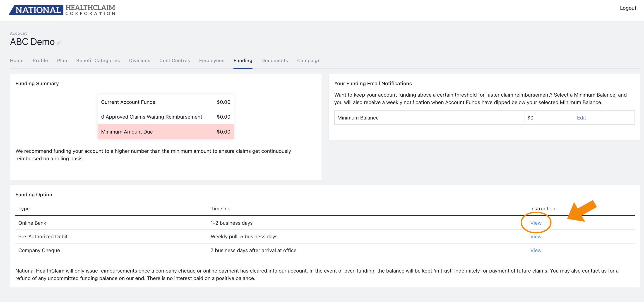Click the Timeline column header
The width and height of the screenshot is (644, 302).
tap(220, 209)
